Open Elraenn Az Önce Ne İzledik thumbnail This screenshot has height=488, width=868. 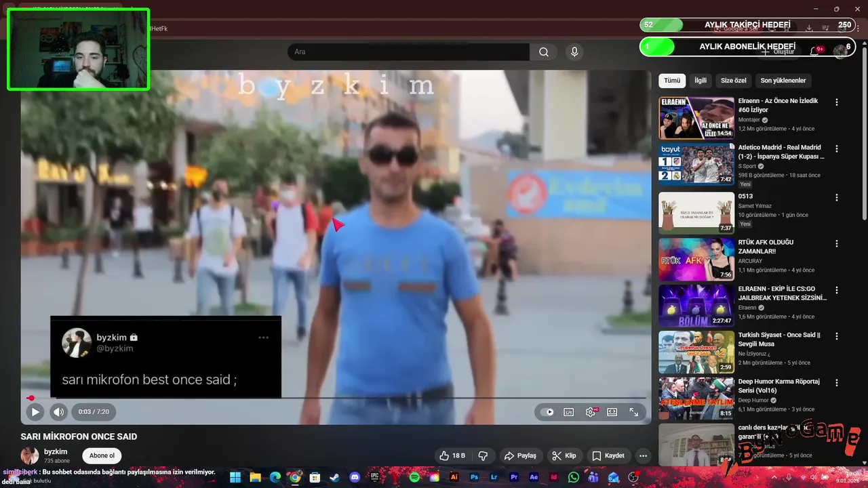696,118
